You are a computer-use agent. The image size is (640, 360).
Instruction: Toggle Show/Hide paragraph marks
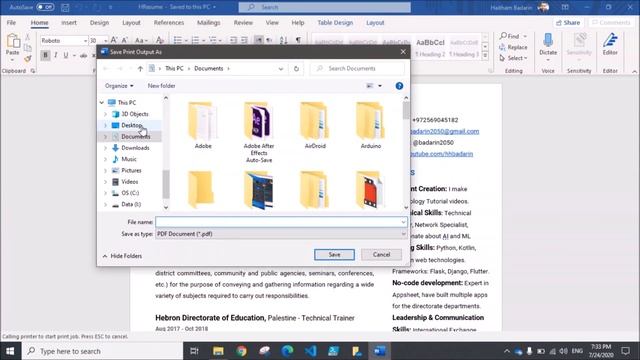(x=298, y=40)
